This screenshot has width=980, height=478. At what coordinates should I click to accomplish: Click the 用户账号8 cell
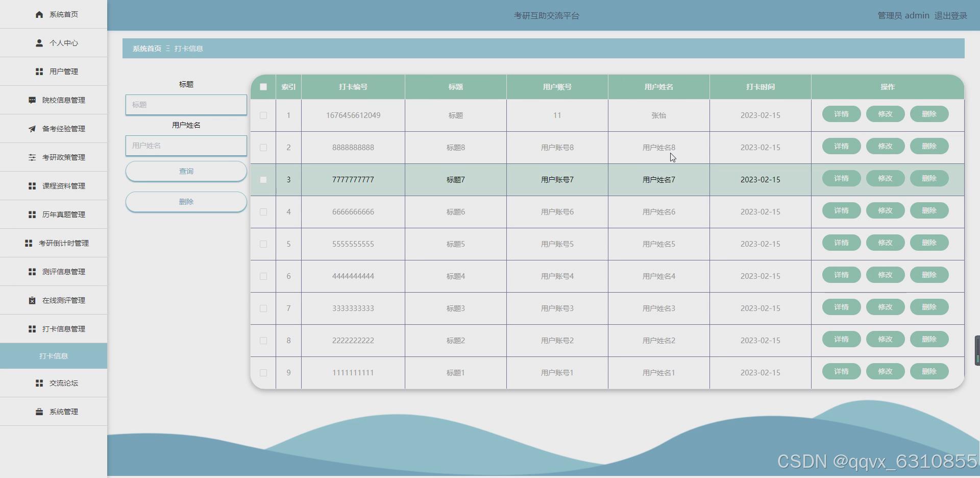coord(557,148)
